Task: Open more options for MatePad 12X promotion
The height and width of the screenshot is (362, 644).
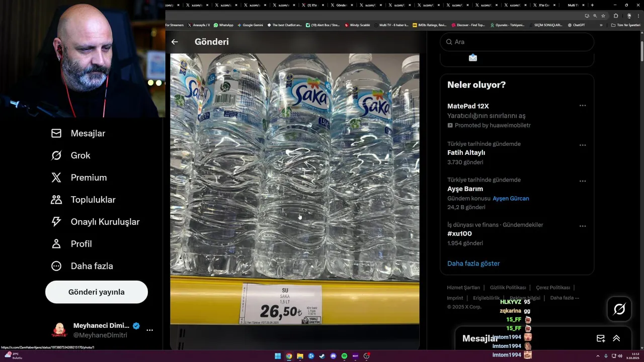Action: click(583, 106)
